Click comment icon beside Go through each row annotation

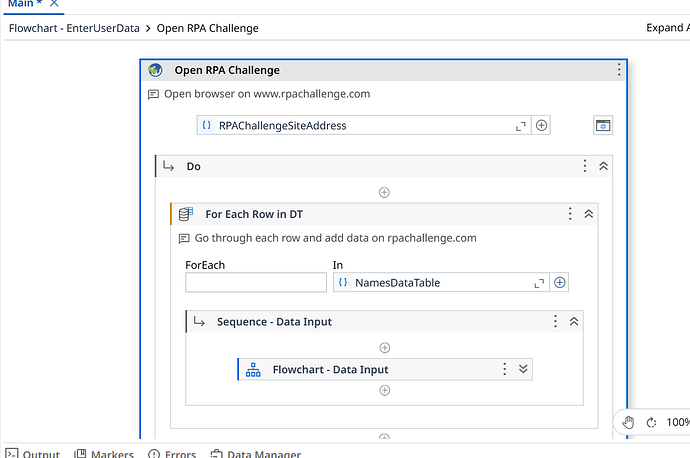coord(184,238)
